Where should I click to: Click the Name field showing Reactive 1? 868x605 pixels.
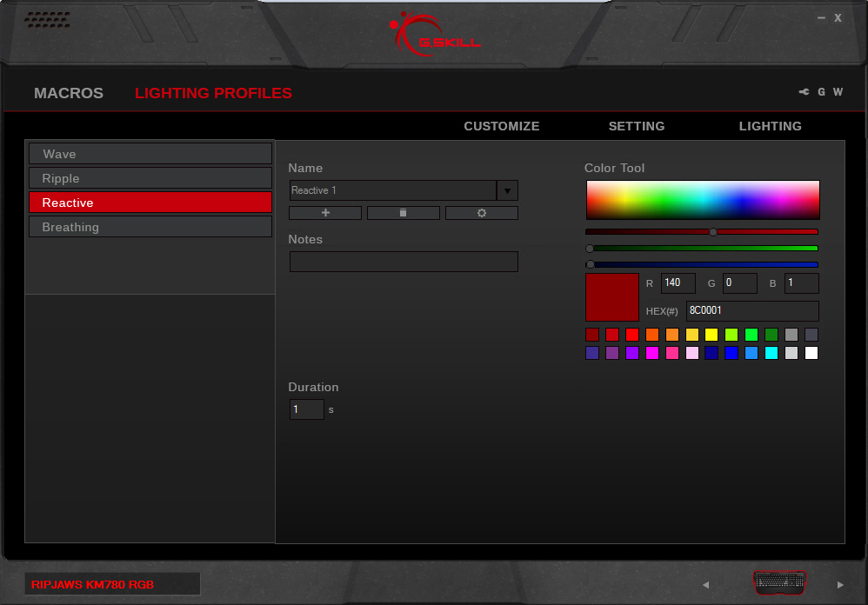392,190
